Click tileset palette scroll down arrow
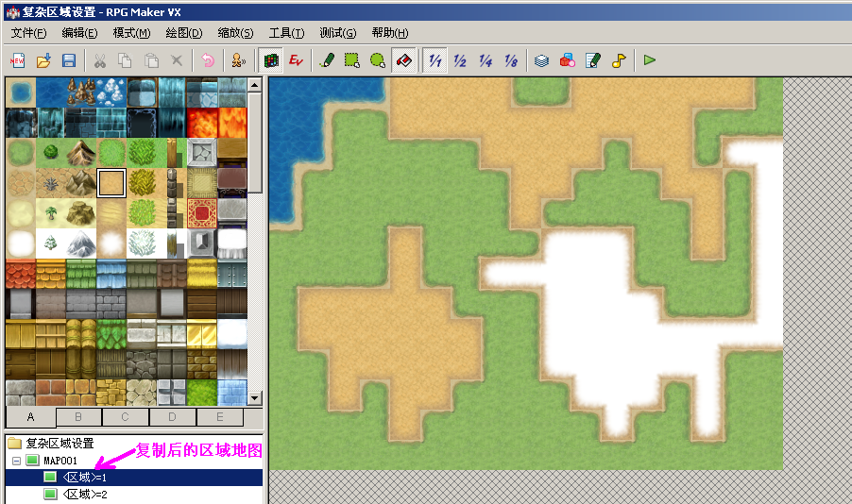Screen dimensions: 852x504 (255, 398)
